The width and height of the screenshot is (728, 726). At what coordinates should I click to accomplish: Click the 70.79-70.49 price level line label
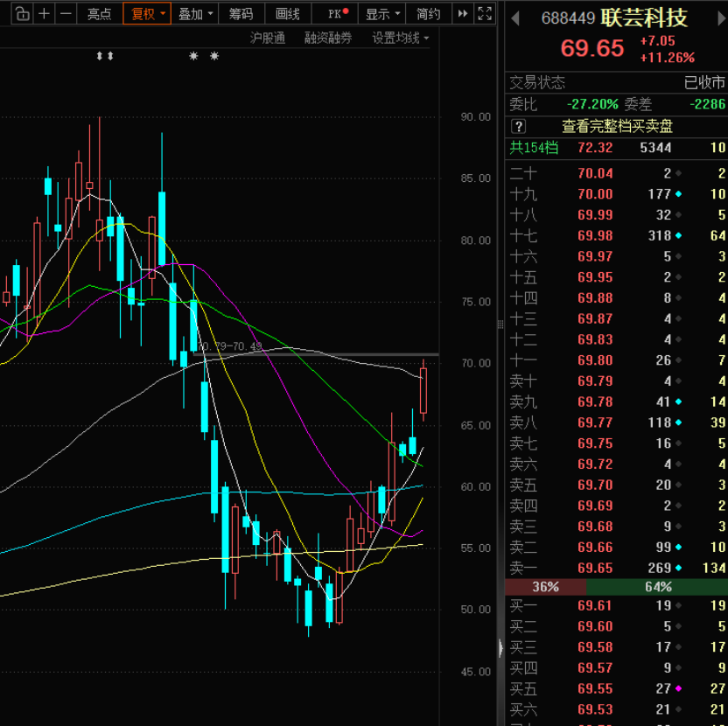(230, 346)
